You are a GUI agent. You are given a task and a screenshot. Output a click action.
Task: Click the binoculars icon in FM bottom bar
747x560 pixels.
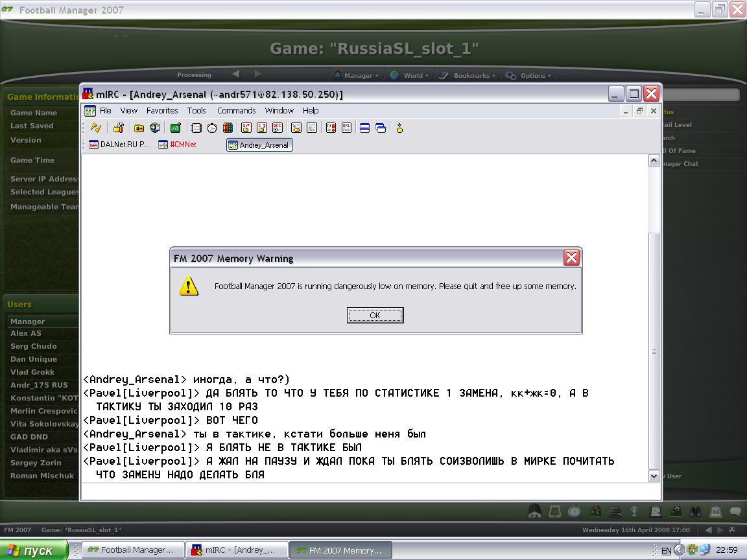(x=694, y=511)
